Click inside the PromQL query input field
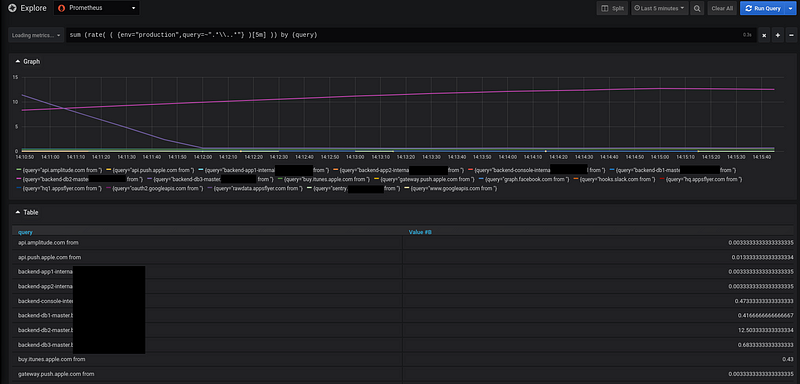This screenshot has height=384, width=800. coord(403,35)
